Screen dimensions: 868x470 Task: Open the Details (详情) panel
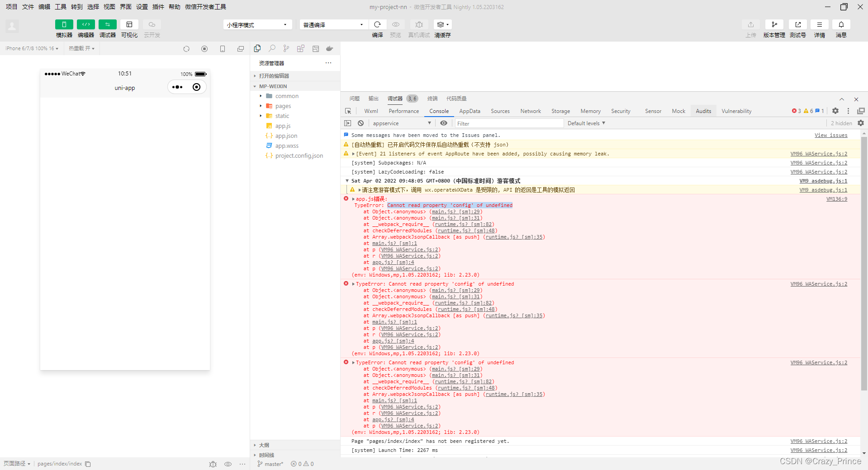pos(820,24)
